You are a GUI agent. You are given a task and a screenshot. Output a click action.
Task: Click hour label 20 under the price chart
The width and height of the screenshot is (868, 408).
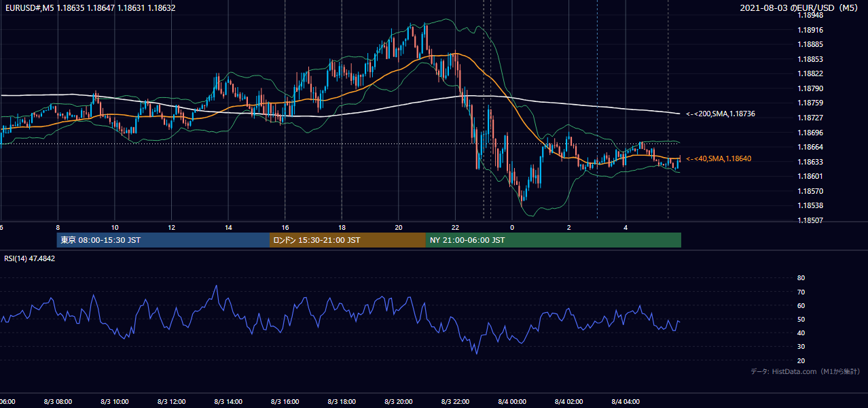pos(399,227)
